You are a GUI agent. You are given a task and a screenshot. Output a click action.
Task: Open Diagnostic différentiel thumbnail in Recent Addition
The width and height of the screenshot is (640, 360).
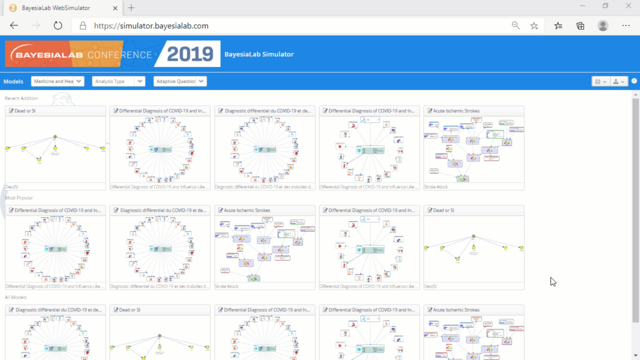point(264,149)
